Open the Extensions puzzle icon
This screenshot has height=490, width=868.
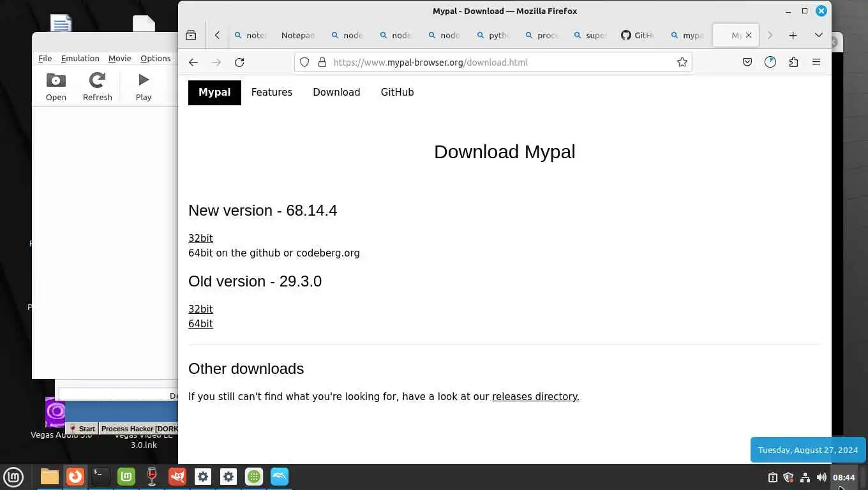(793, 62)
